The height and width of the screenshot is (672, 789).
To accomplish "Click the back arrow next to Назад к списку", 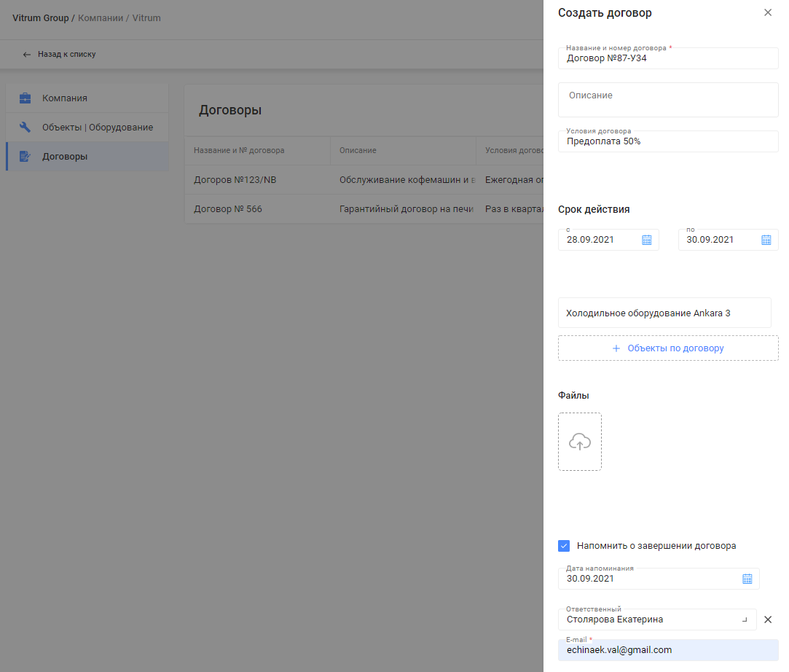I will pyautogui.click(x=27, y=55).
